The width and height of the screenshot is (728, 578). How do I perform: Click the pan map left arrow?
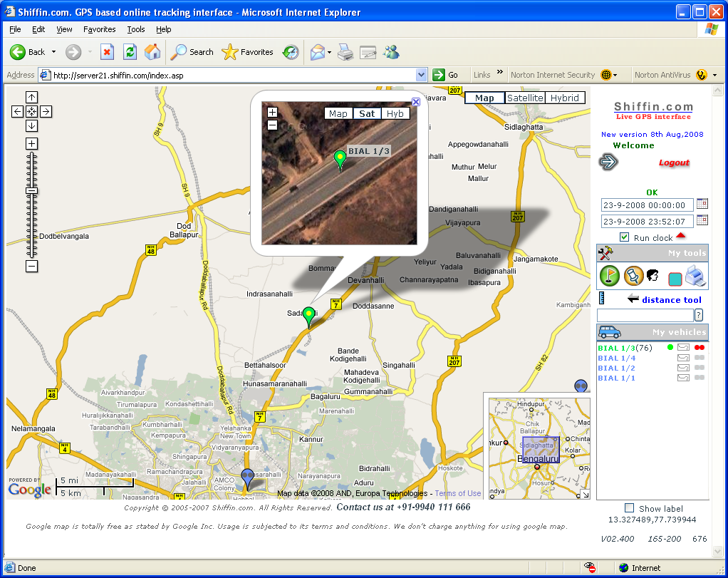(17, 111)
